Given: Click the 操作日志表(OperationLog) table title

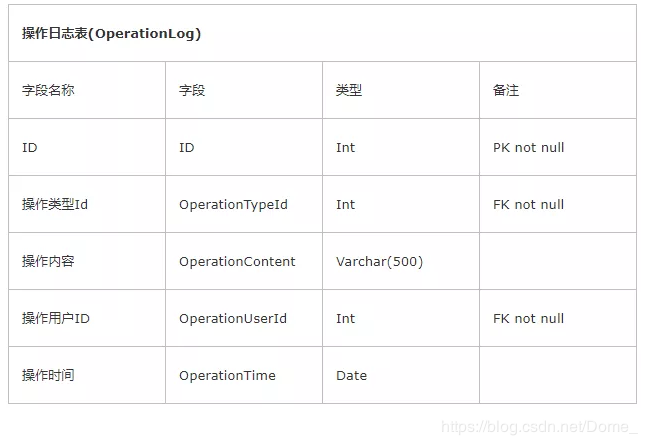Looking at the screenshot, I should [x=111, y=33].
